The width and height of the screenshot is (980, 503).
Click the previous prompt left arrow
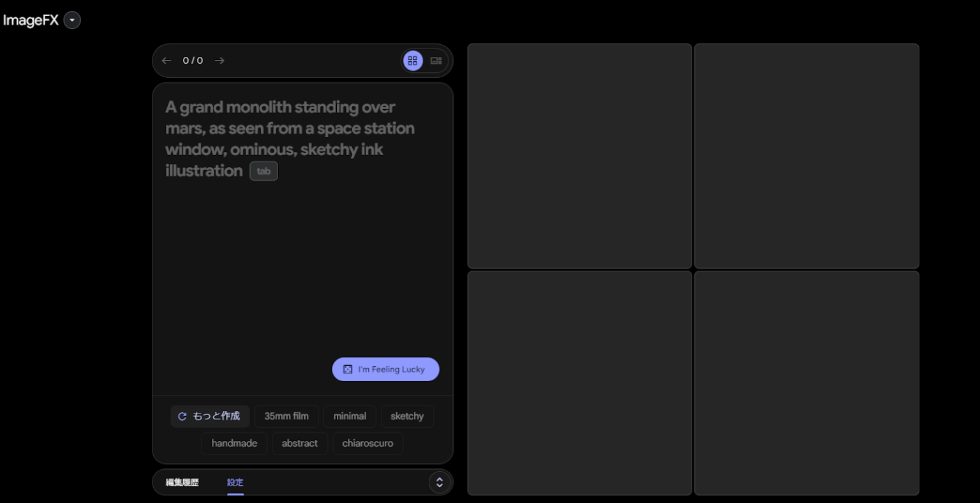tap(167, 61)
